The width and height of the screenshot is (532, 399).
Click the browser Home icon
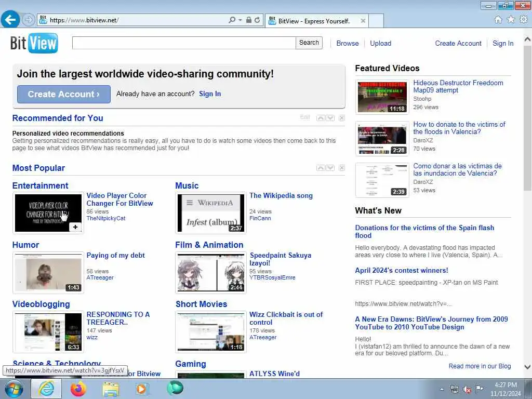pos(498,20)
